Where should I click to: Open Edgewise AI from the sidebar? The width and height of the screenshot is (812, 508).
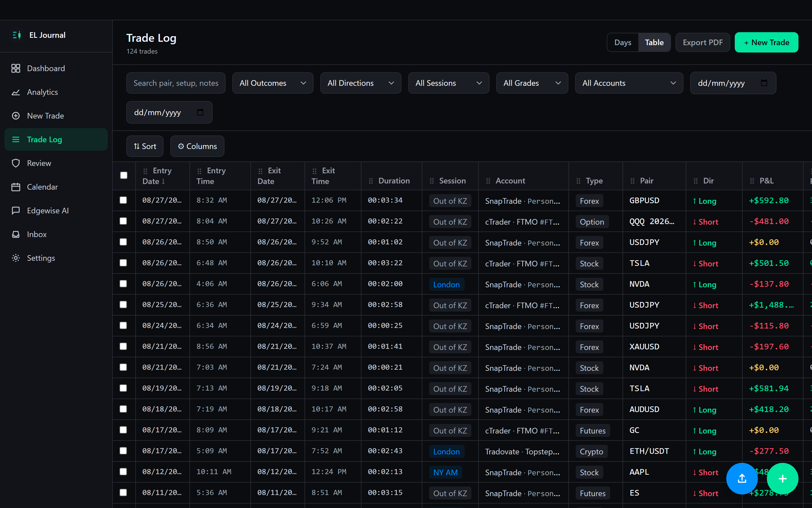56,211
